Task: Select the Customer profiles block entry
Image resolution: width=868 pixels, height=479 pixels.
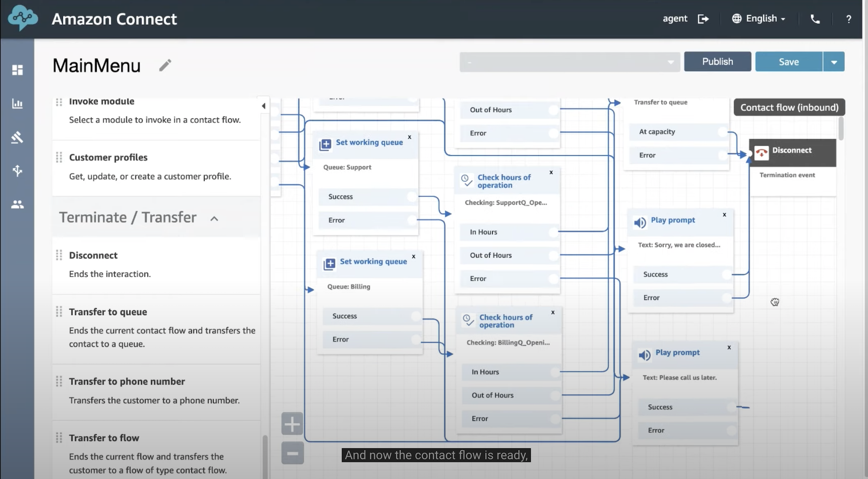Action: pyautogui.click(x=156, y=167)
